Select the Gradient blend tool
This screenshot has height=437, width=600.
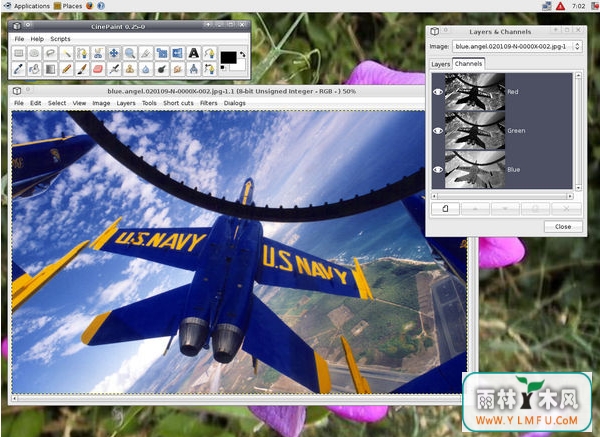[50, 69]
